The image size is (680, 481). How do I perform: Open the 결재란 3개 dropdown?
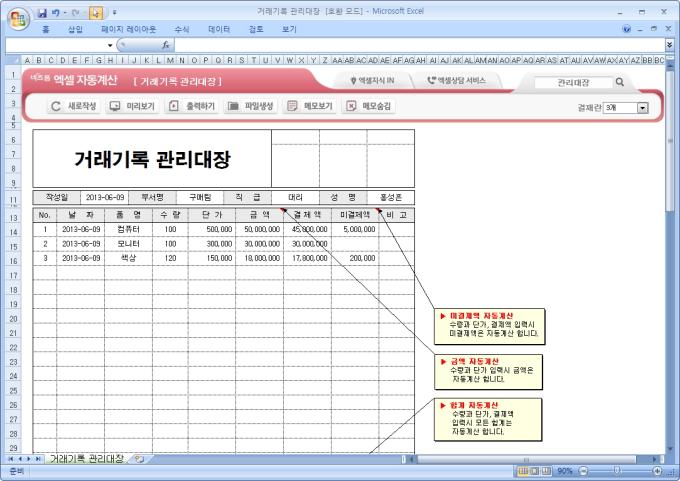coord(642,108)
